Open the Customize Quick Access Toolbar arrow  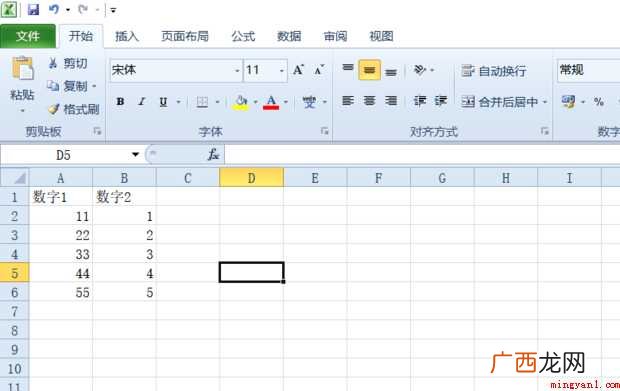click(113, 10)
